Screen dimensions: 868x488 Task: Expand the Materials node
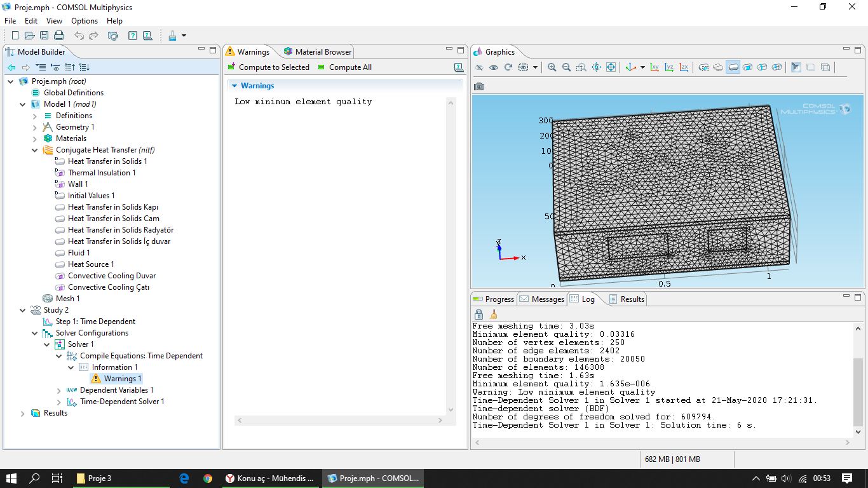pyautogui.click(x=35, y=139)
